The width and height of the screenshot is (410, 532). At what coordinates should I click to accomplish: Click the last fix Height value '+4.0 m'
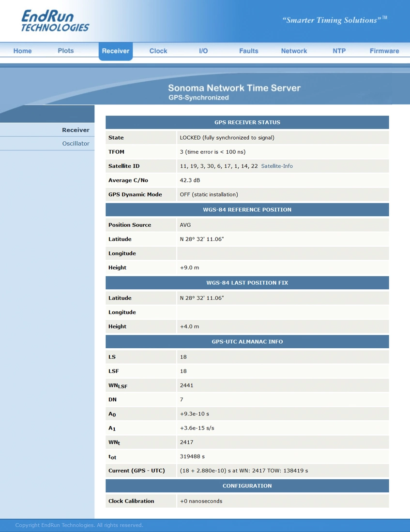pyautogui.click(x=190, y=327)
